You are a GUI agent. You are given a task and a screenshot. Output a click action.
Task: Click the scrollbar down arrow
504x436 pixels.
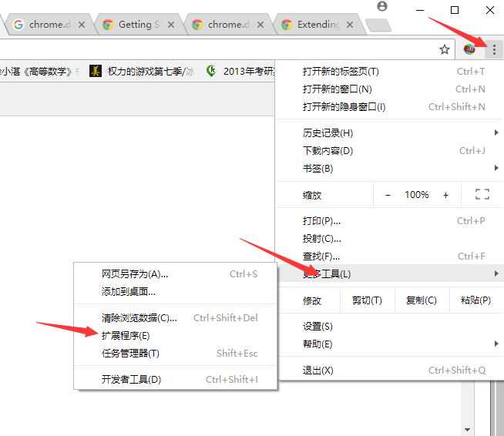[x=467, y=429]
